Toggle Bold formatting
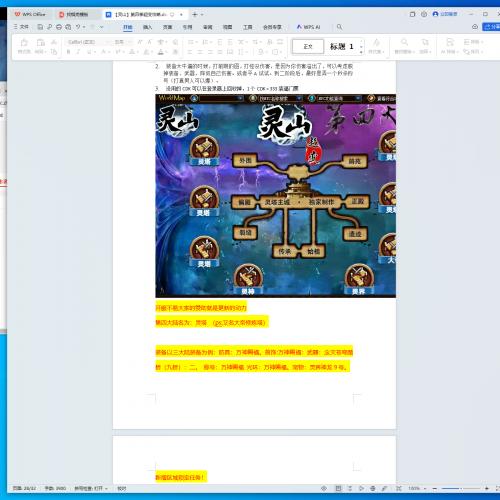 (x=69, y=52)
